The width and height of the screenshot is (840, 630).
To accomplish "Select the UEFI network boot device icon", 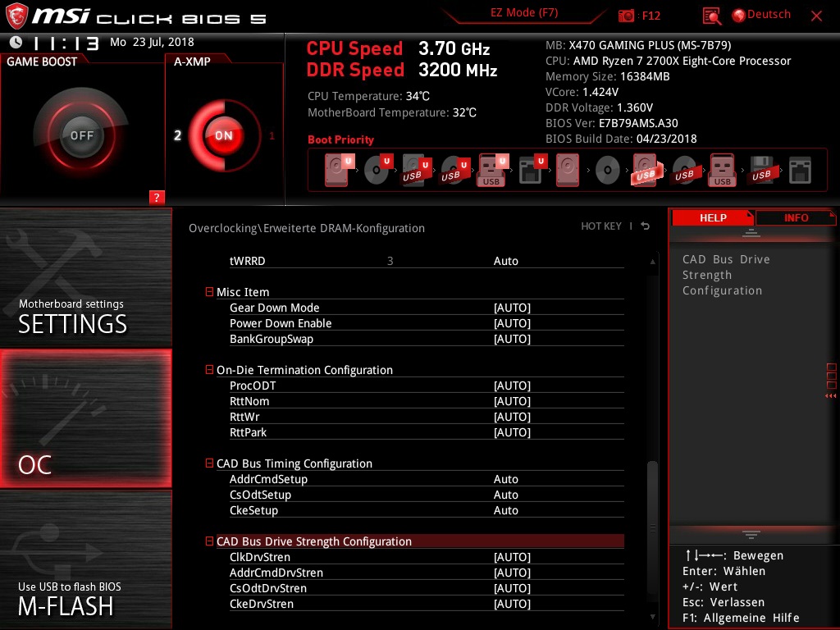I will 532,170.
